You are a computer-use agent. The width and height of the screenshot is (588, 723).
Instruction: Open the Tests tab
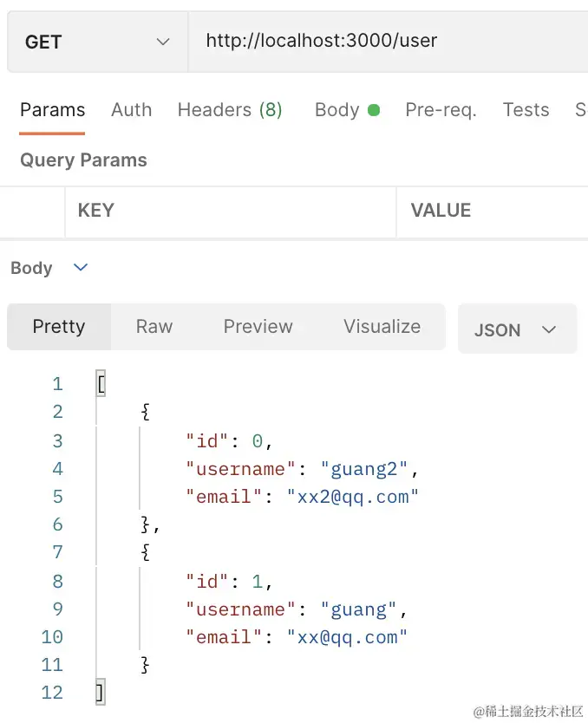coord(526,110)
